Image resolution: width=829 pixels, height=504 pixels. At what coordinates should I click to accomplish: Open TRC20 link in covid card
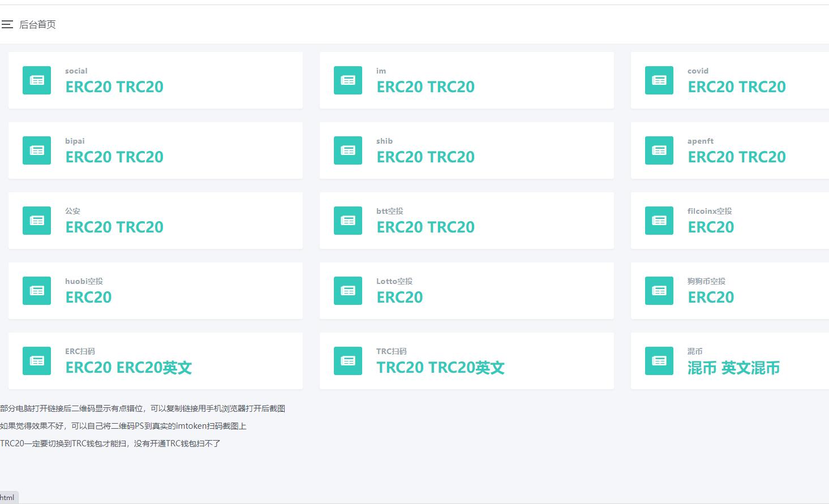(762, 87)
